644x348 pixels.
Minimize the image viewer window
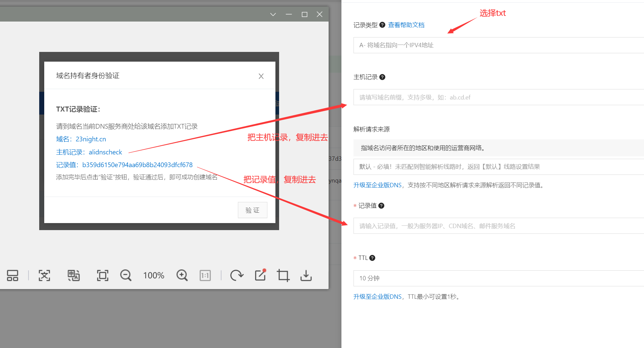[289, 14]
